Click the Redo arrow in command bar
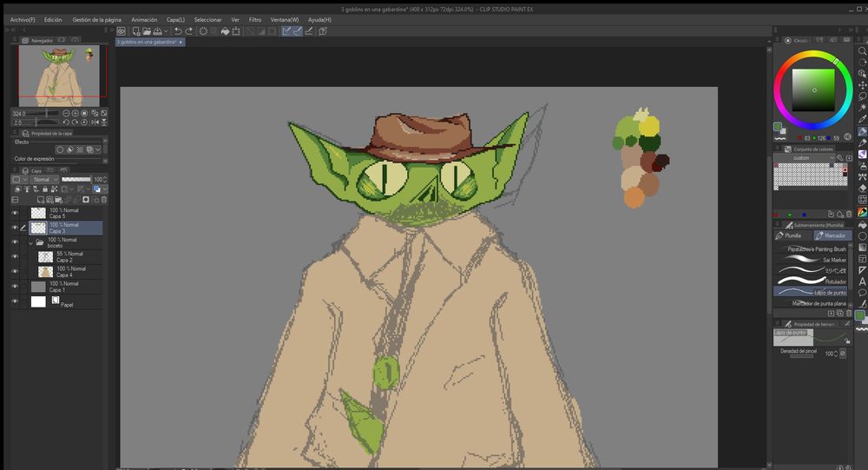Viewport: 868px width, 470px height. [188, 31]
